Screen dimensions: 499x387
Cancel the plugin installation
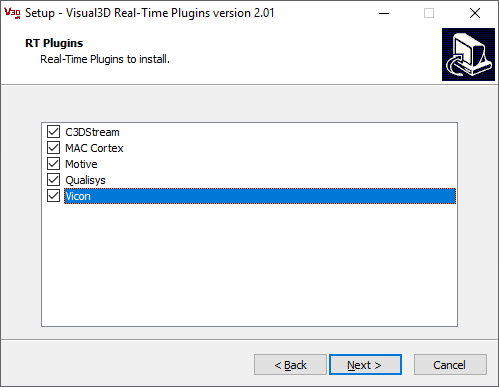point(450,365)
